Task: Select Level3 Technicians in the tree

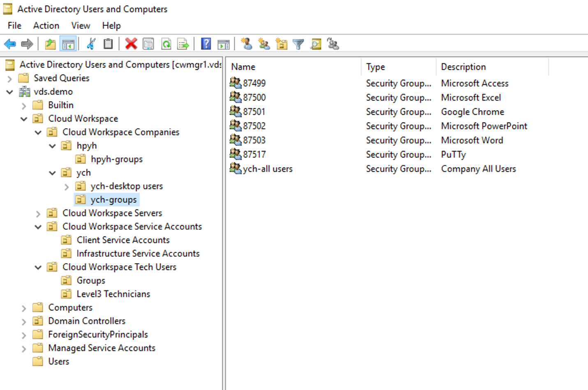Action: coord(113,294)
